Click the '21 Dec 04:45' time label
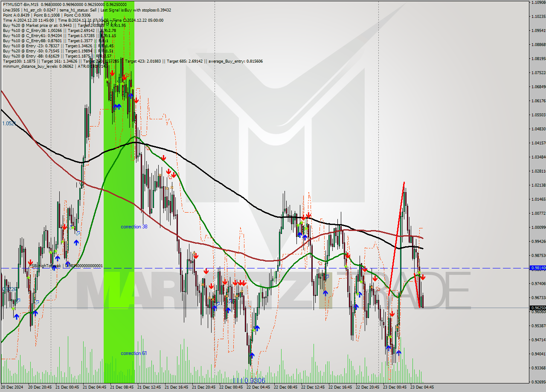 click(95, 387)
